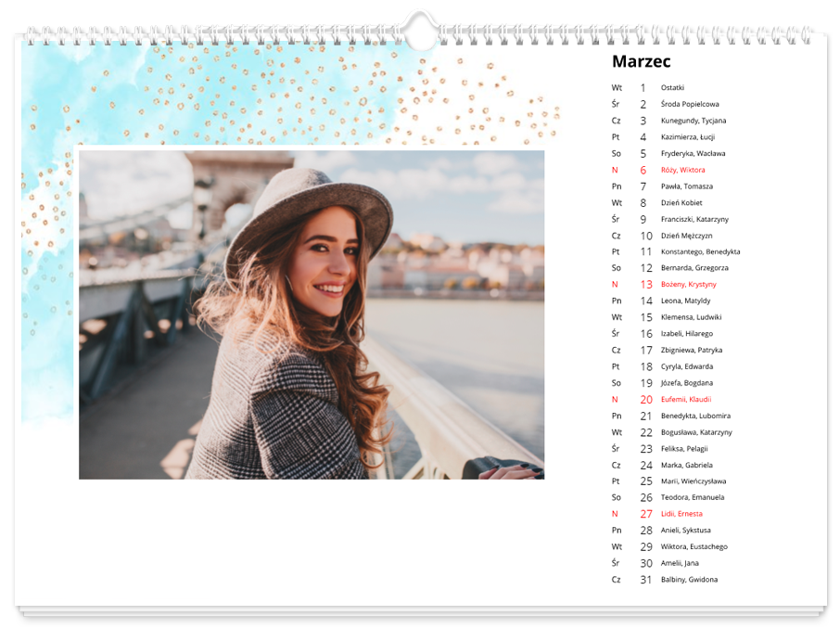Click 'Środa Popielcowa' on day 2
Image resolution: width=840 pixels, height=641 pixels.
(x=690, y=104)
